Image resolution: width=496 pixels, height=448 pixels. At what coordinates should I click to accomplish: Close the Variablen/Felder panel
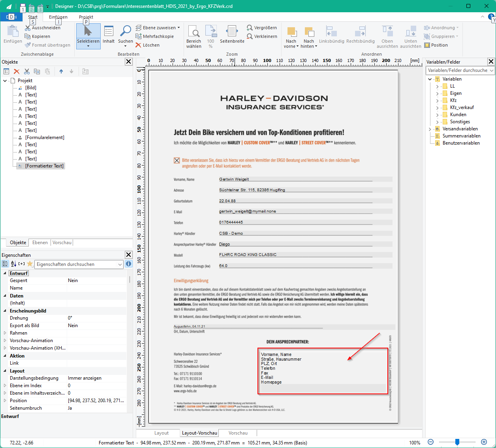click(x=491, y=62)
